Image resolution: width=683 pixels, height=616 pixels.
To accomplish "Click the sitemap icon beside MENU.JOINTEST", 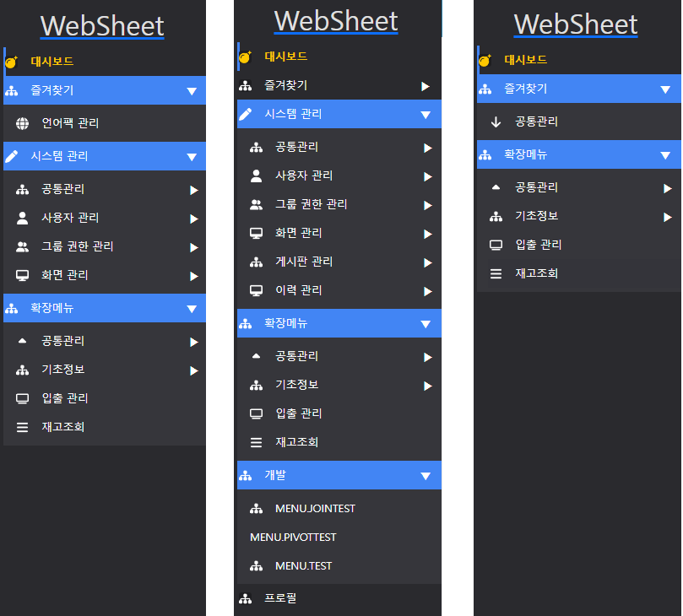I will [256, 509].
